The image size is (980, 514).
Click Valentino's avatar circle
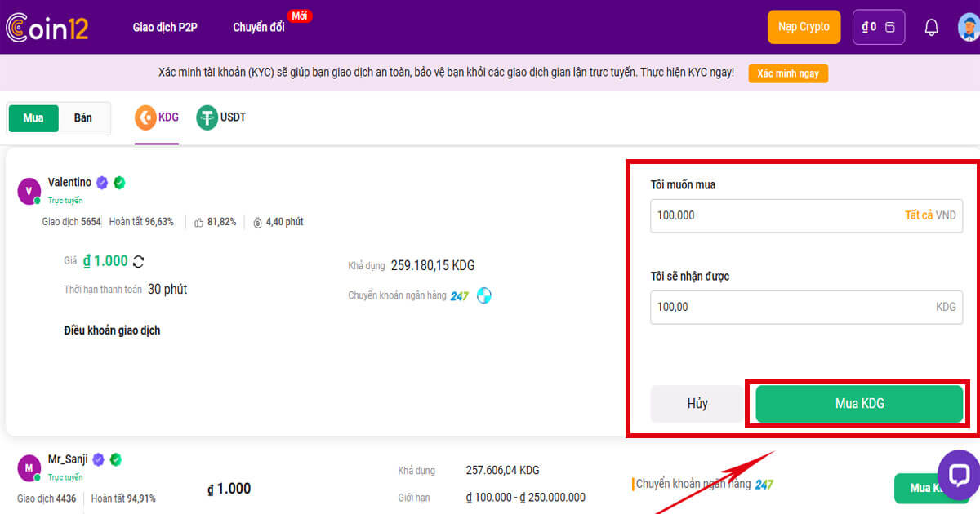[29, 192]
